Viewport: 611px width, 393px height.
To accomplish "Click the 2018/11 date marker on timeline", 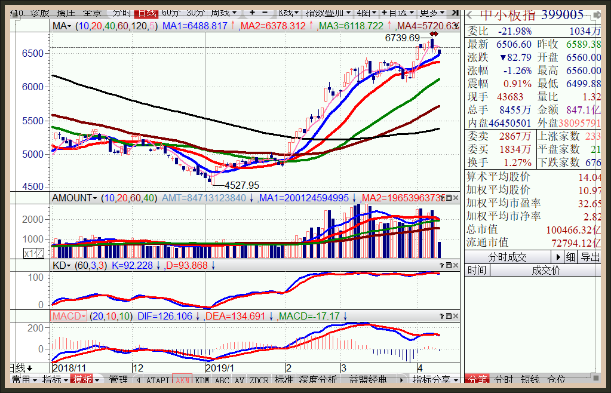I will (69, 368).
